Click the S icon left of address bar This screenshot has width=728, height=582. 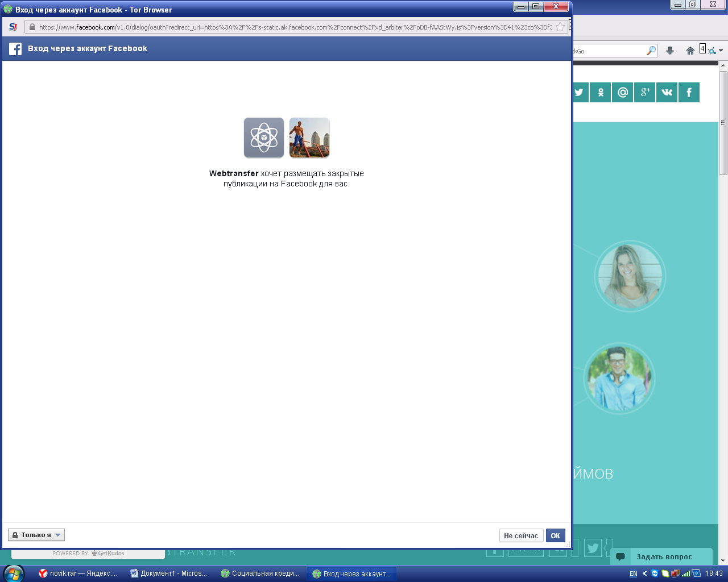click(x=13, y=27)
